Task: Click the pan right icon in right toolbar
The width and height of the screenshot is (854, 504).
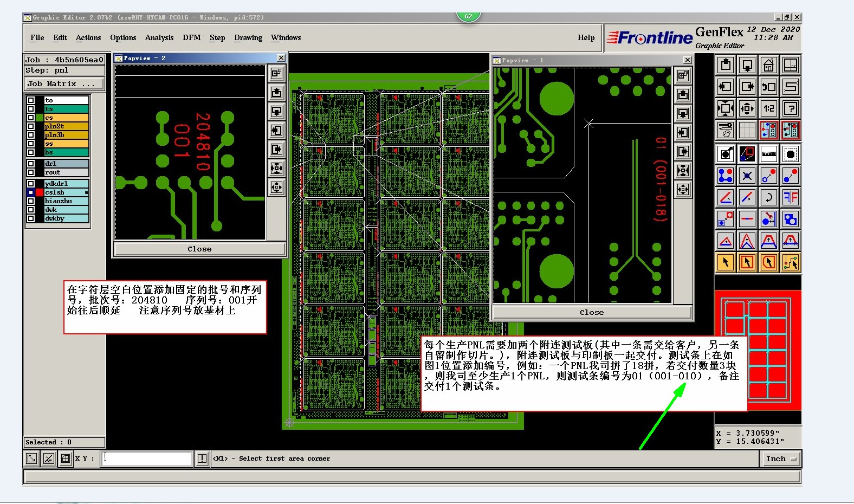Action: [747, 87]
